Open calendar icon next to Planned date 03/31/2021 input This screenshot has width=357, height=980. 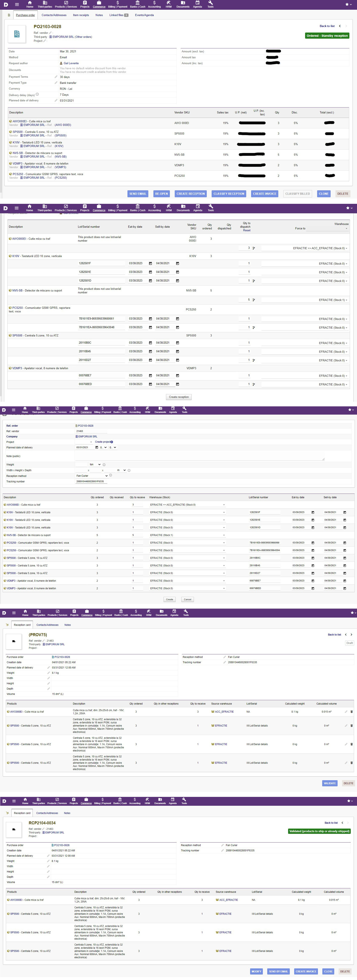tap(97, 447)
